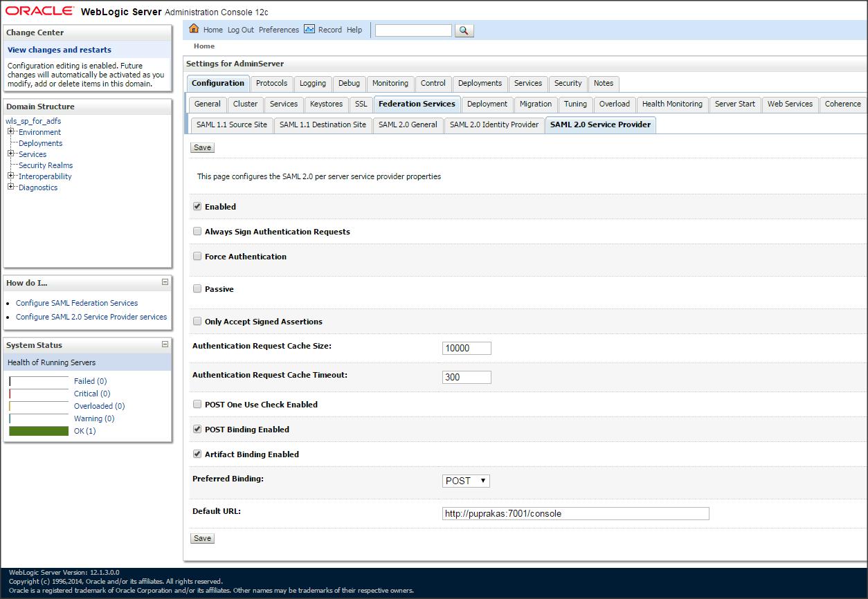Viewport: 868px width, 599px height.
Task: Click the green OK health bar
Action: 39,431
